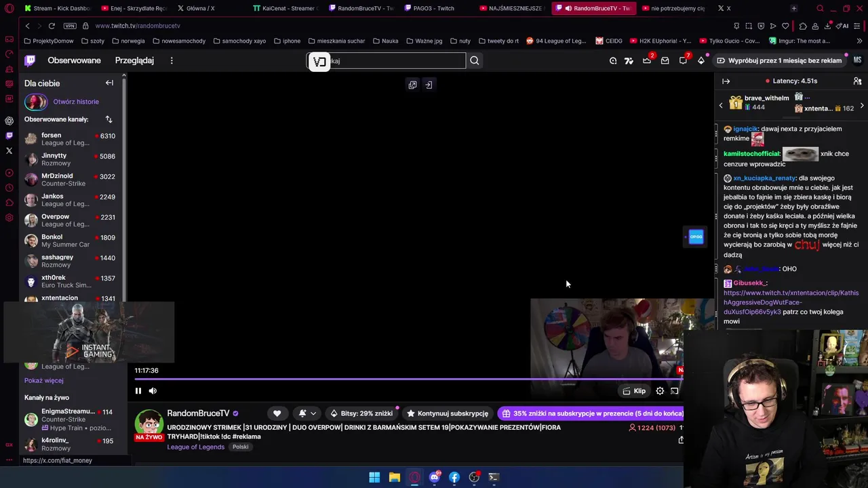Click the exit arrow icon above video
Screen dimensions: 868x488
pyautogui.click(x=429, y=85)
